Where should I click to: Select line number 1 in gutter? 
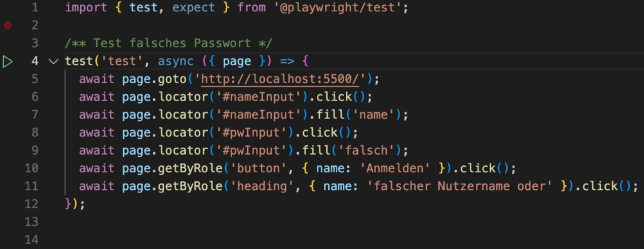(x=35, y=8)
